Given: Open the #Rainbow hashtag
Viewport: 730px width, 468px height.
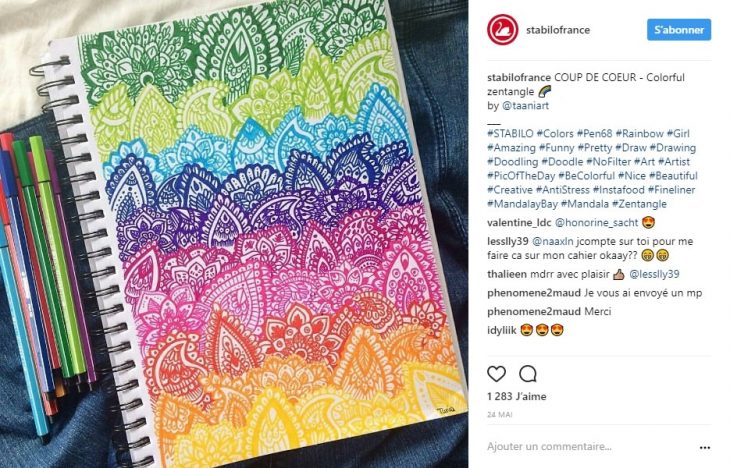Looking at the screenshot, I should coord(639,134).
